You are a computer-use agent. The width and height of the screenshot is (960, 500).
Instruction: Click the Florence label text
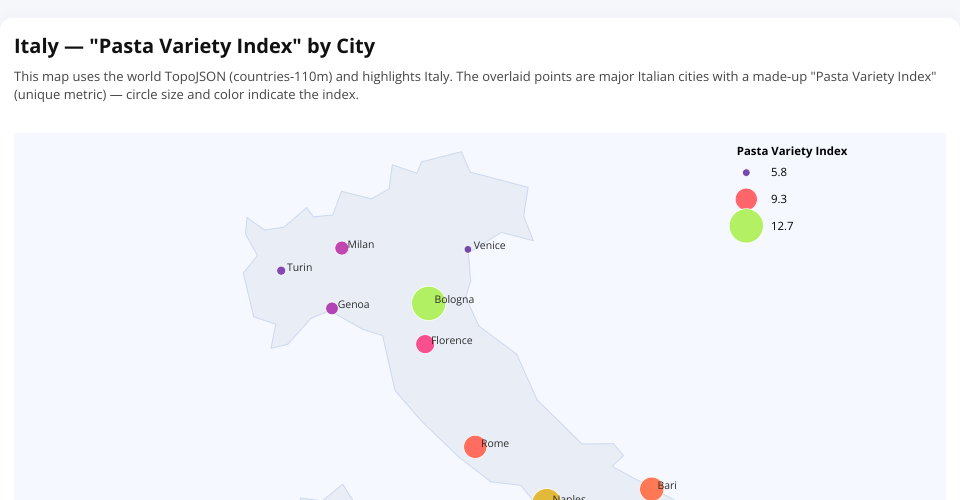[452, 340]
